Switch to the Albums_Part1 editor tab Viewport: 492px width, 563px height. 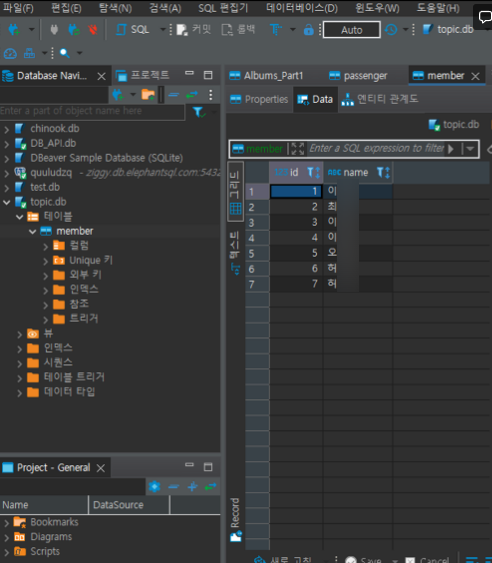point(266,76)
